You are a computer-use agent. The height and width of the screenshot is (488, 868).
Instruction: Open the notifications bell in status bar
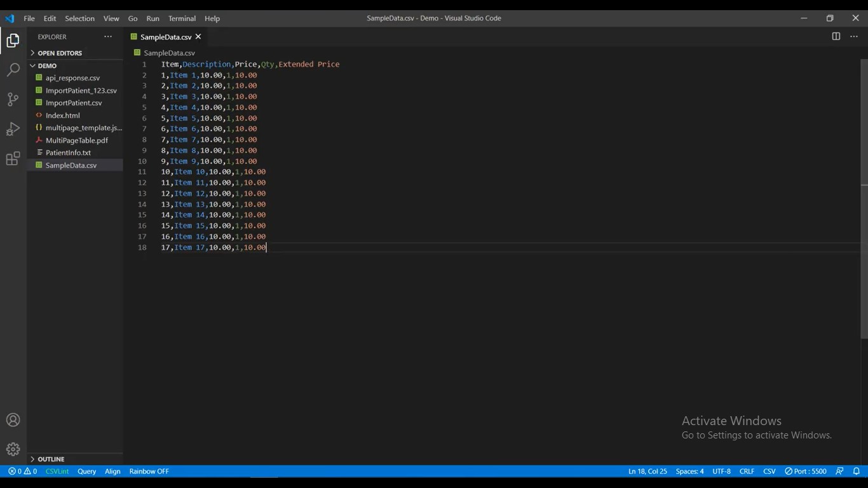click(856, 471)
